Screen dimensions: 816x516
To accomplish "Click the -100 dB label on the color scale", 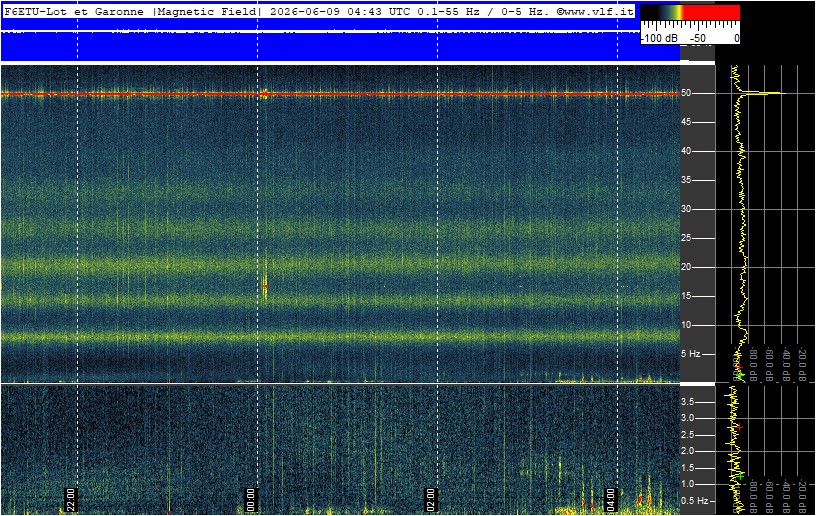I will coord(659,38).
